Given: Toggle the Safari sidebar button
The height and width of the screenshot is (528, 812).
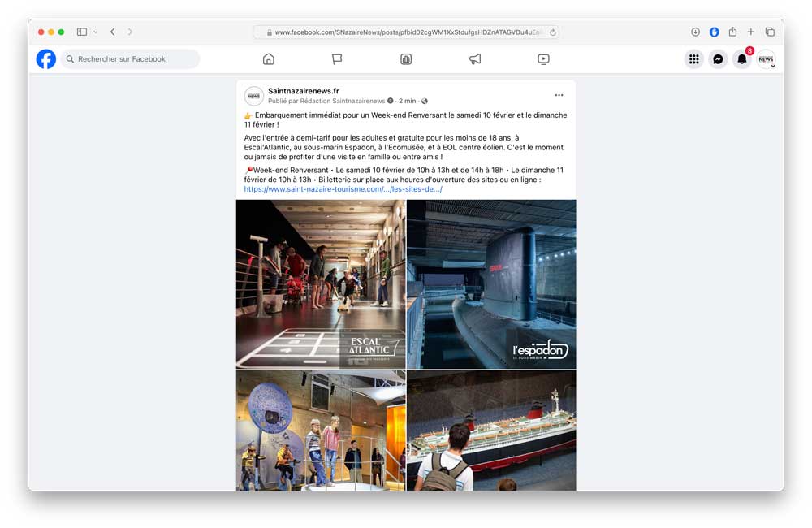Looking at the screenshot, I should tap(82, 32).
